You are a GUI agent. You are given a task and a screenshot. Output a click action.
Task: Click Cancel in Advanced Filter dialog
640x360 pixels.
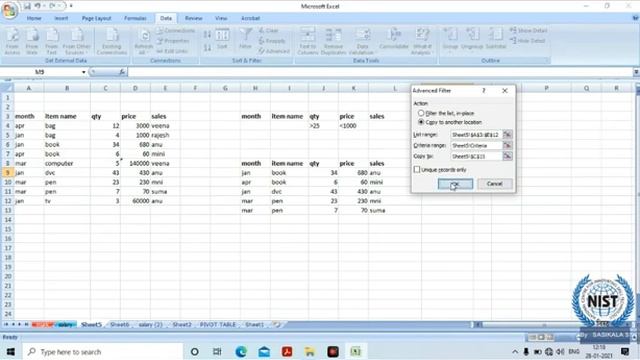[494, 184]
